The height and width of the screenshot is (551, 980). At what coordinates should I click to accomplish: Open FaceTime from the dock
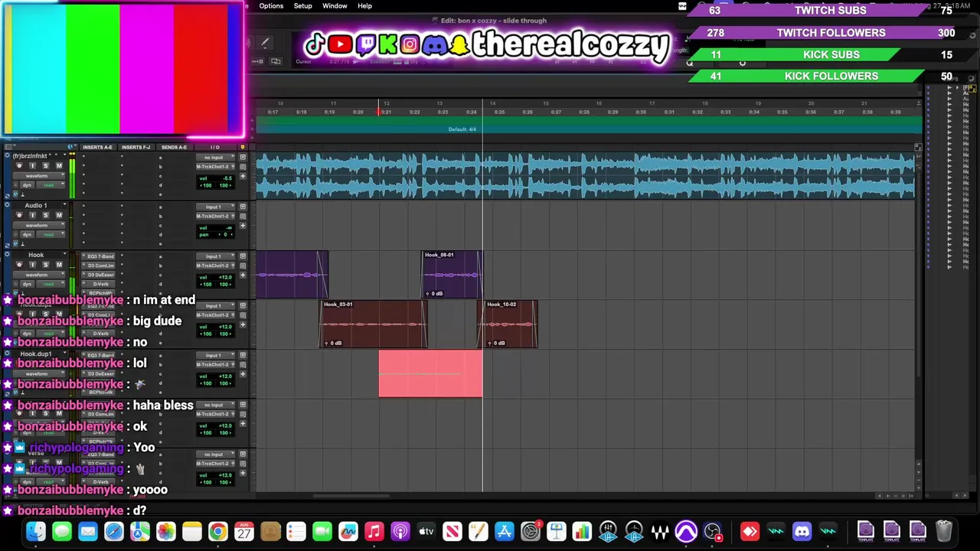322,531
